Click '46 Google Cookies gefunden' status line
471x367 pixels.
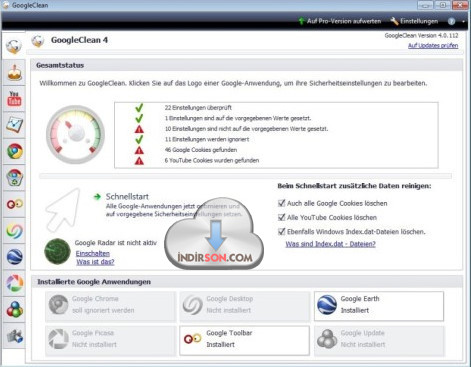201,150
